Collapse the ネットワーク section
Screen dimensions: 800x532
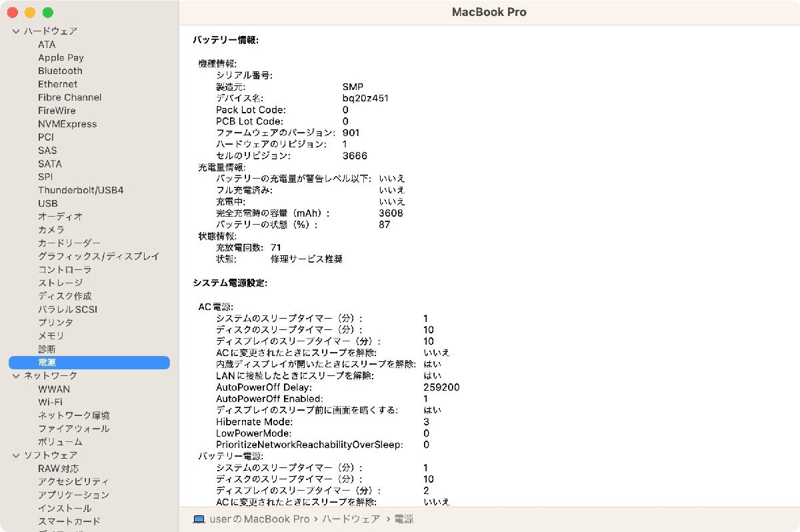16,376
